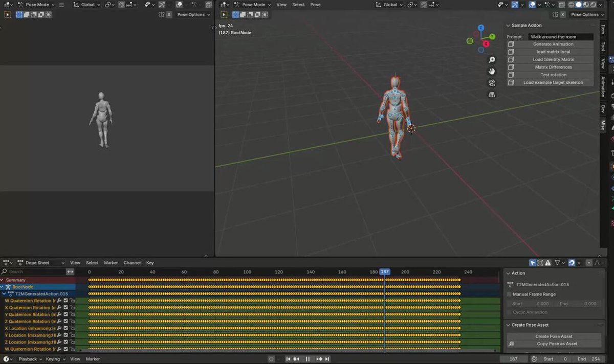614x364 pixels.
Task: Pause animation playback
Action: 308,359
